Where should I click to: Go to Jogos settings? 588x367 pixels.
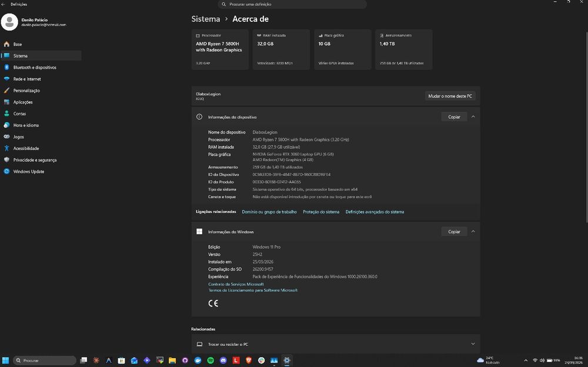point(41,136)
